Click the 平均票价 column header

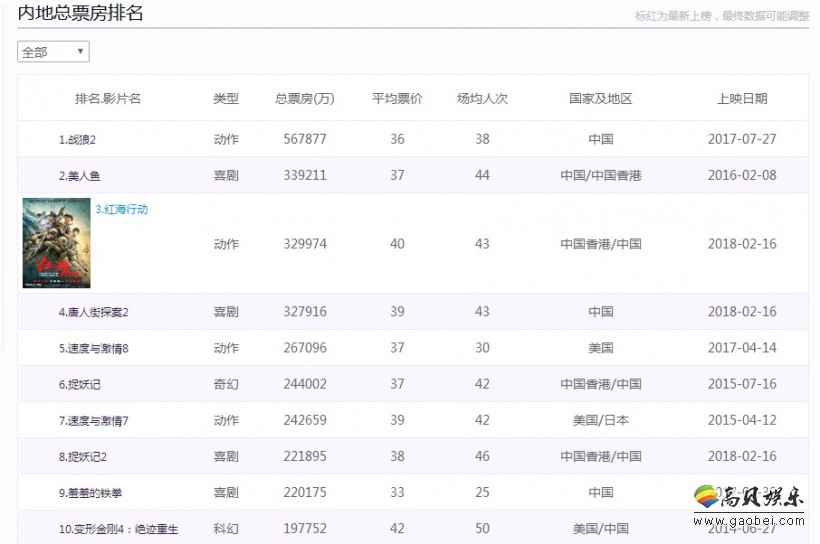(397, 99)
